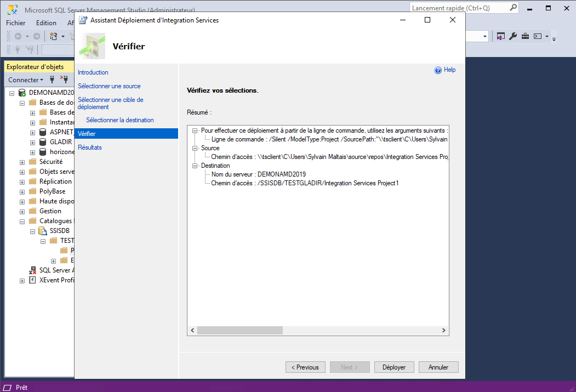Screen dimensions: 576x392
Task: Expand the Réplication folder
Action: coord(22,182)
